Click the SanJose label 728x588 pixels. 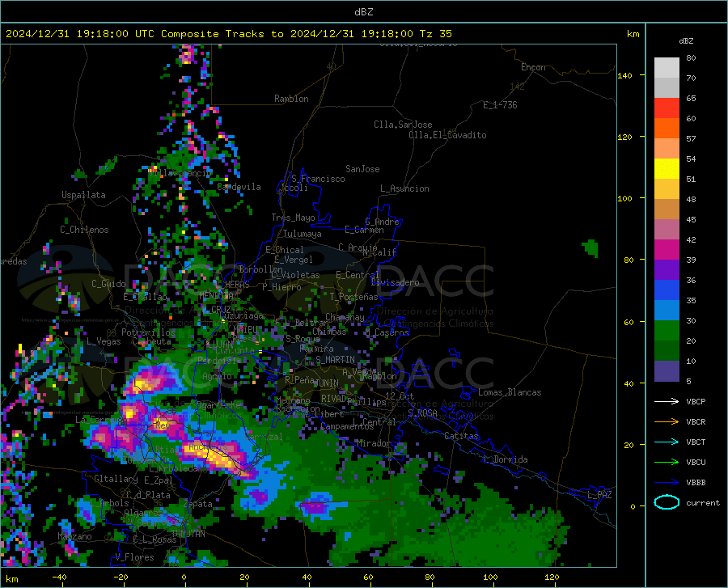tap(362, 169)
